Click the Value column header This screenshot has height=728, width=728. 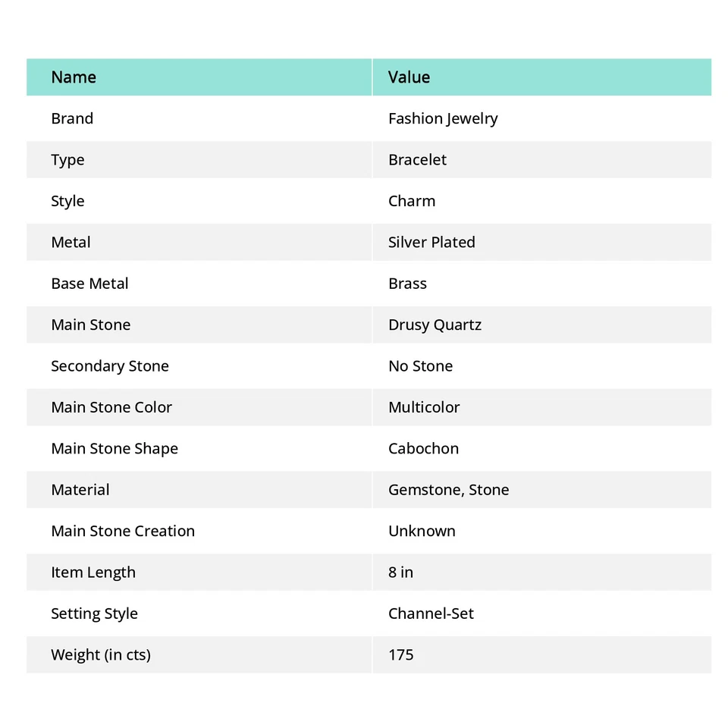409,77
